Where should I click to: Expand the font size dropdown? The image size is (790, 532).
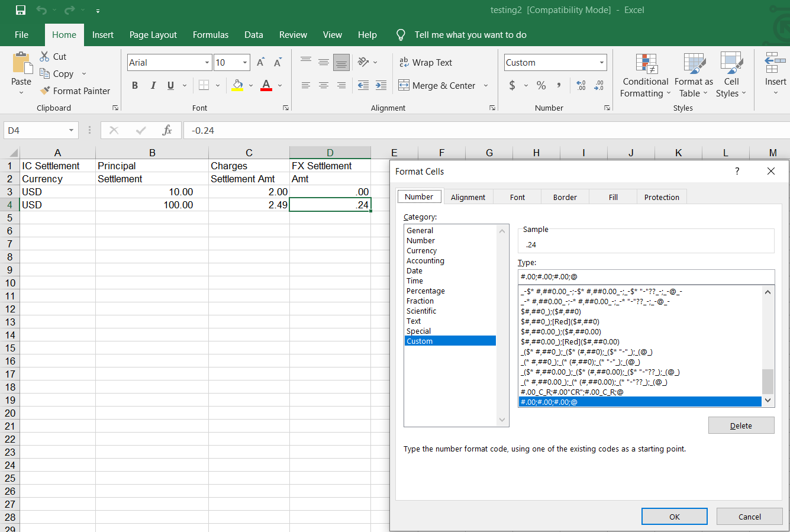click(244, 62)
